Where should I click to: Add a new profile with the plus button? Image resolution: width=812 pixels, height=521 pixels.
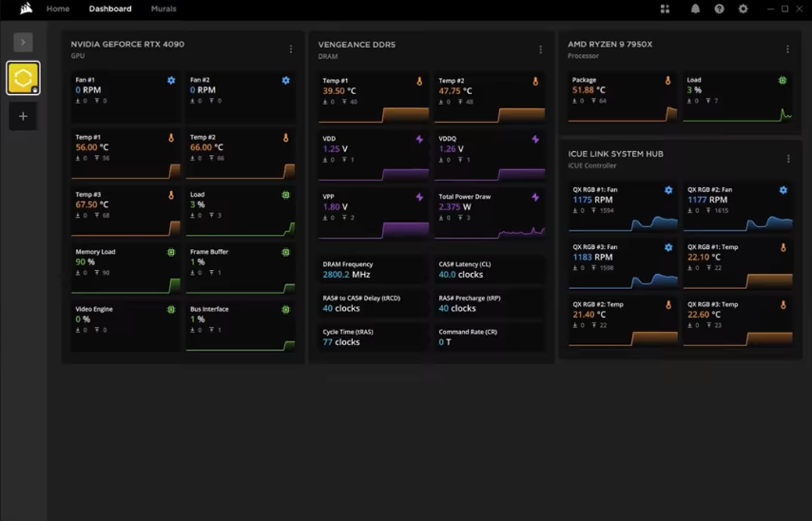[x=24, y=116]
